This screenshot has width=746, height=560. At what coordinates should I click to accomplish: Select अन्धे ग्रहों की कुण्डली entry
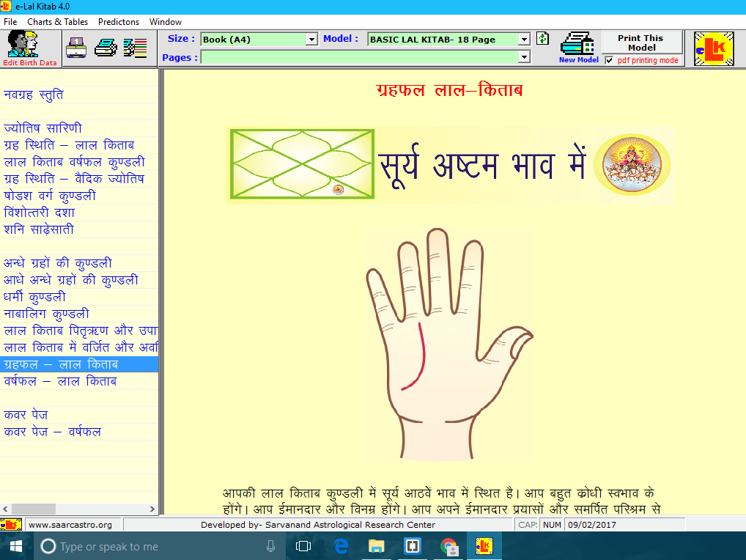(x=58, y=264)
